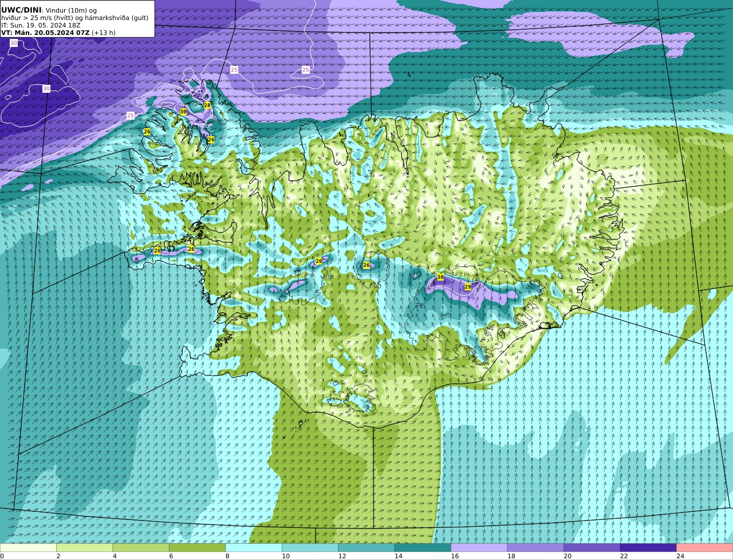Pick the 22–24 m/s dark indigo legend swatch
Viewport: 733px width, 560px height.
click(x=648, y=548)
